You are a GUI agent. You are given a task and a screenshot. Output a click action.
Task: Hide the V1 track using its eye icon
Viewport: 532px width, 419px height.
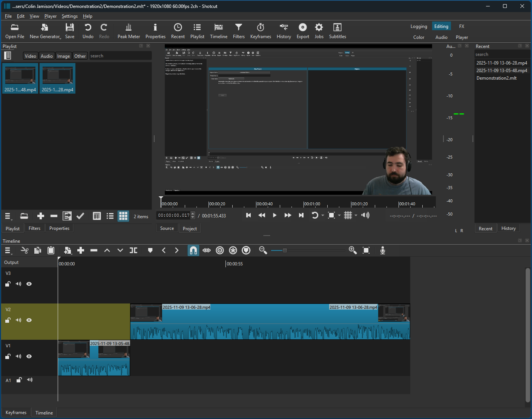(29, 356)
